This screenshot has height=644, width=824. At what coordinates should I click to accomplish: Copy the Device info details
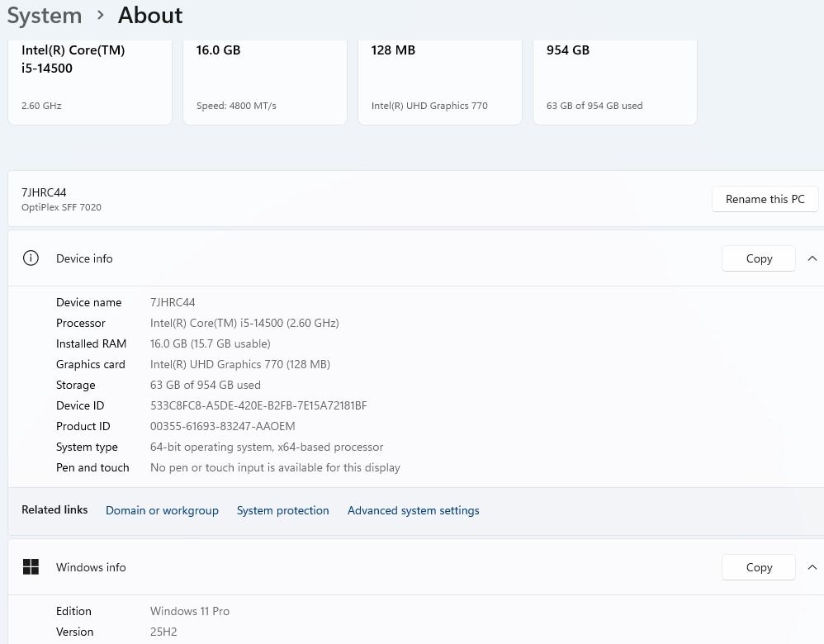[x=758, y=258]
